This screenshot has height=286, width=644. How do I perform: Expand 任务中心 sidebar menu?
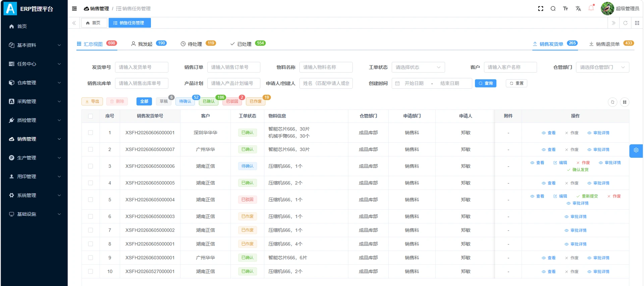[34, 64]
